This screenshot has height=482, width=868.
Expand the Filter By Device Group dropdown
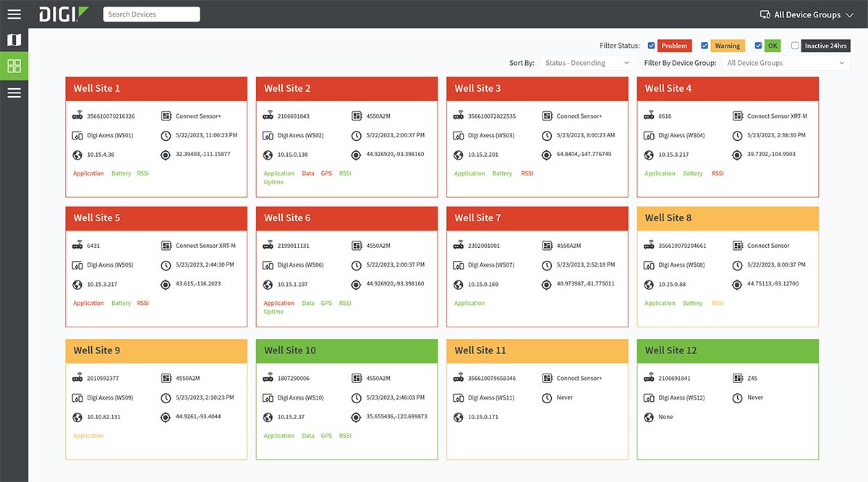pyautogui.click(x=786, y=63)
